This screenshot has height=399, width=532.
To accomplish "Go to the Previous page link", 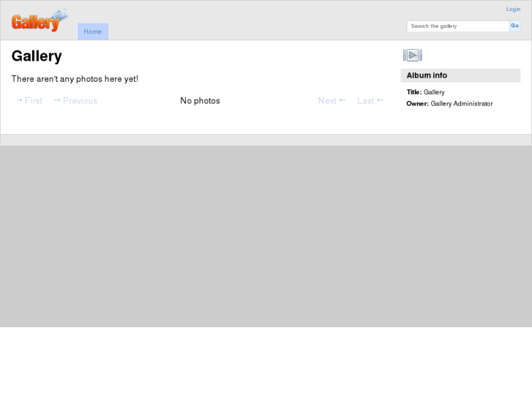I will (x=75, y=100).
